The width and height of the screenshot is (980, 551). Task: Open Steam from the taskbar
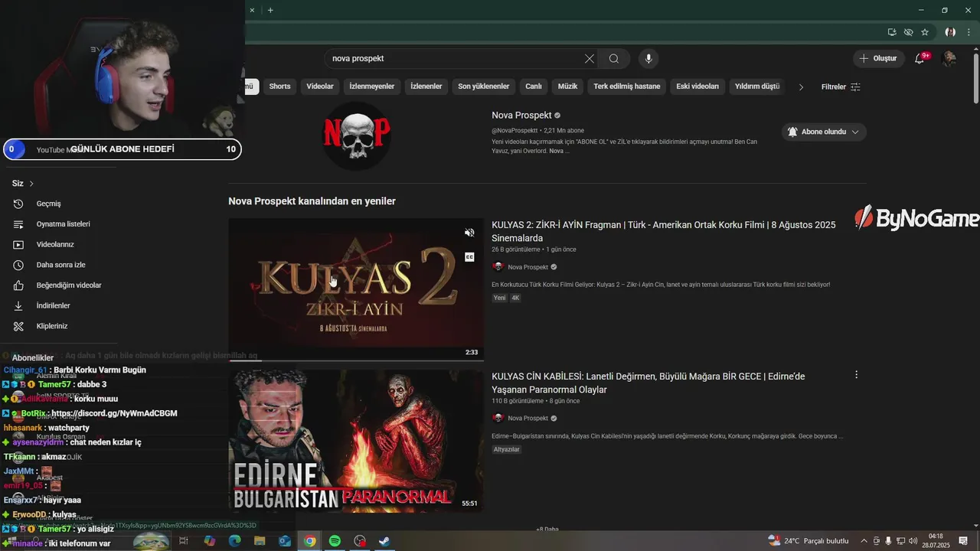click(384, 541)
